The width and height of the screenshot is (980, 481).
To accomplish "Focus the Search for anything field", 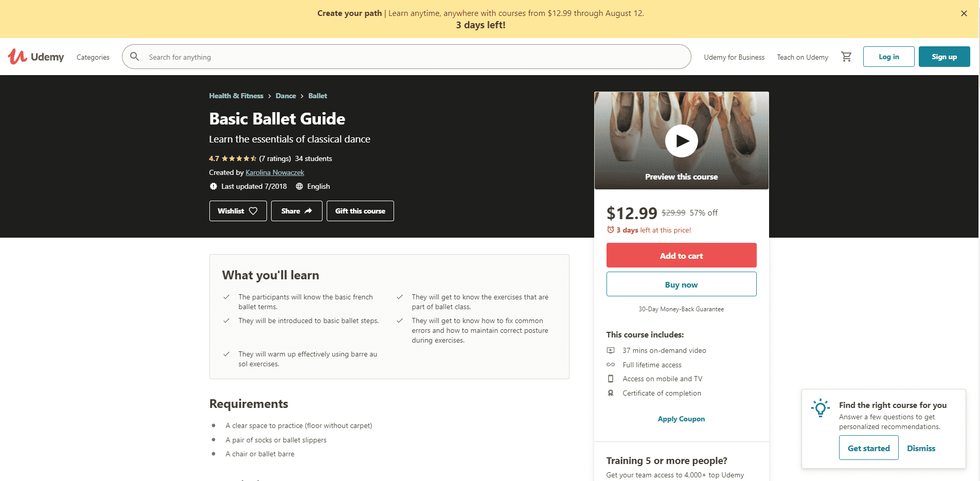I will [x=406, y=57].
